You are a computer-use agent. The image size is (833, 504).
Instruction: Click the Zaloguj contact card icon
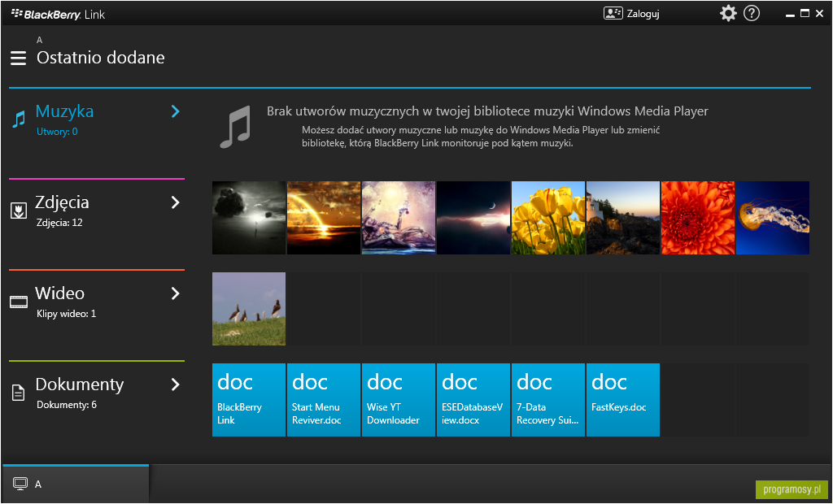613,13
